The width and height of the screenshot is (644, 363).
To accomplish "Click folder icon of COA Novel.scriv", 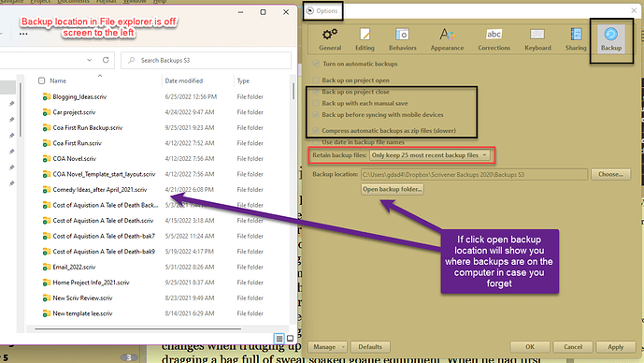I will (47, 159).
